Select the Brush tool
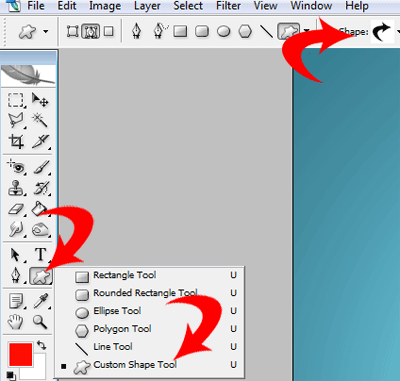This screenshot has width=400, height=381. tap(41, 167)
